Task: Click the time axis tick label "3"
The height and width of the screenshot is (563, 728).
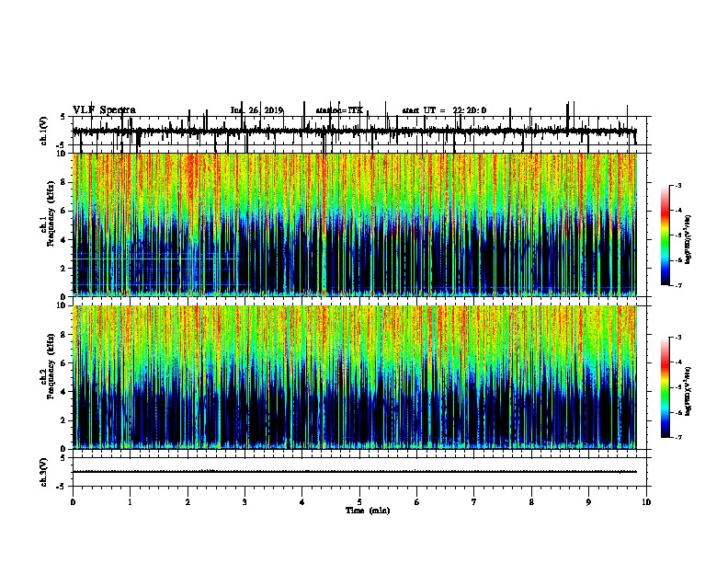Action: (245, 502)
